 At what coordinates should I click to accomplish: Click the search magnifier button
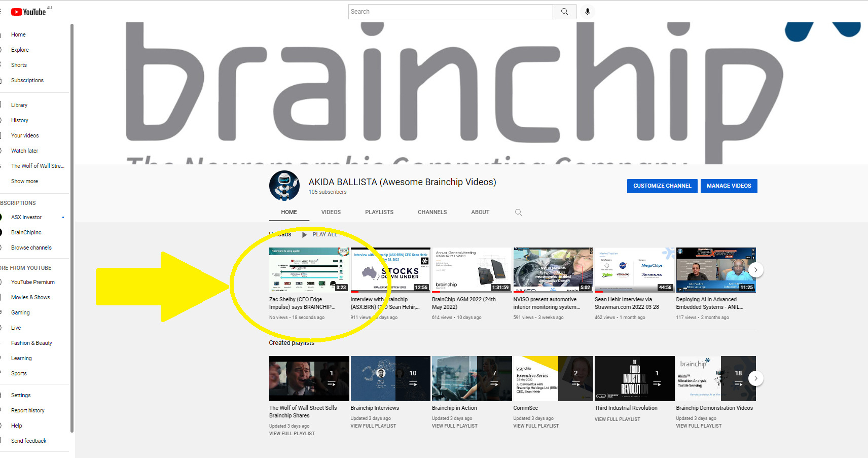[564, 12]
